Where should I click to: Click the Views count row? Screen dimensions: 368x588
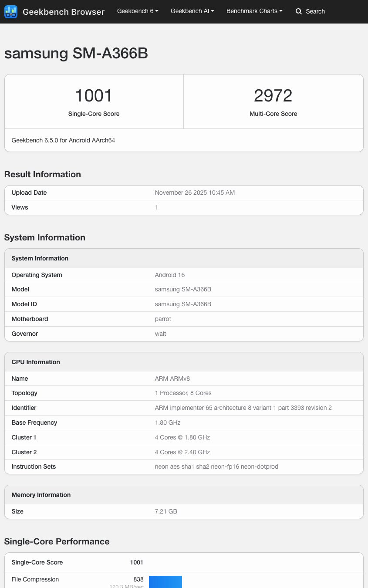pos(184,207)
